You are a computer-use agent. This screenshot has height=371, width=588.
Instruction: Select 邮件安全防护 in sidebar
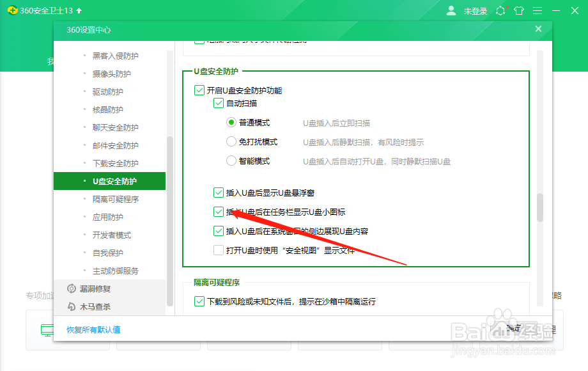pos(116,146)
